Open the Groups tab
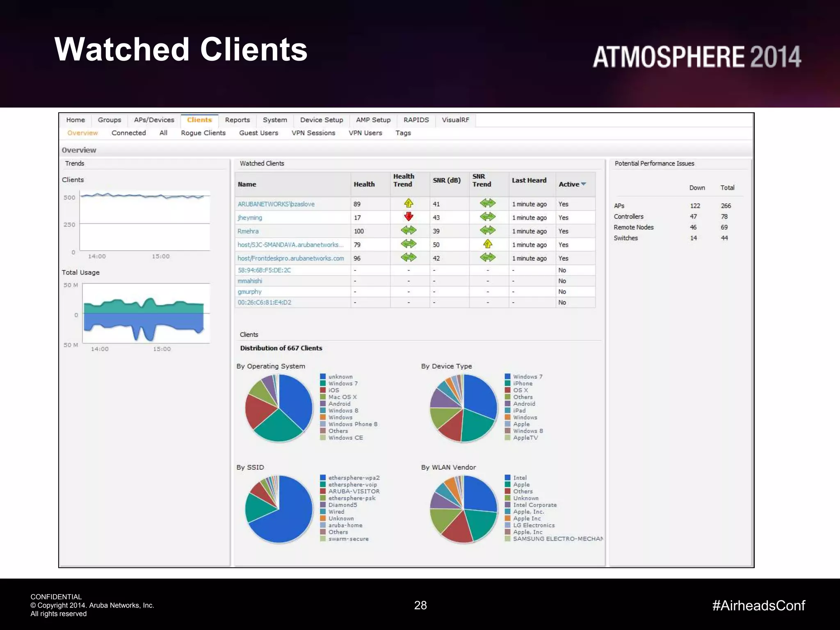 tap(110, 120)
